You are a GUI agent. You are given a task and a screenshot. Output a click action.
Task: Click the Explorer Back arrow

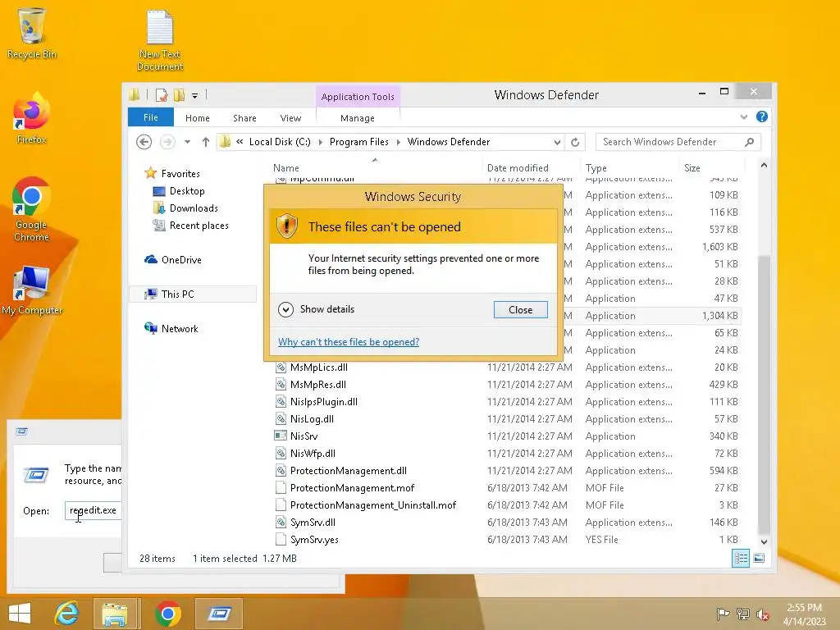pos(144,142)
